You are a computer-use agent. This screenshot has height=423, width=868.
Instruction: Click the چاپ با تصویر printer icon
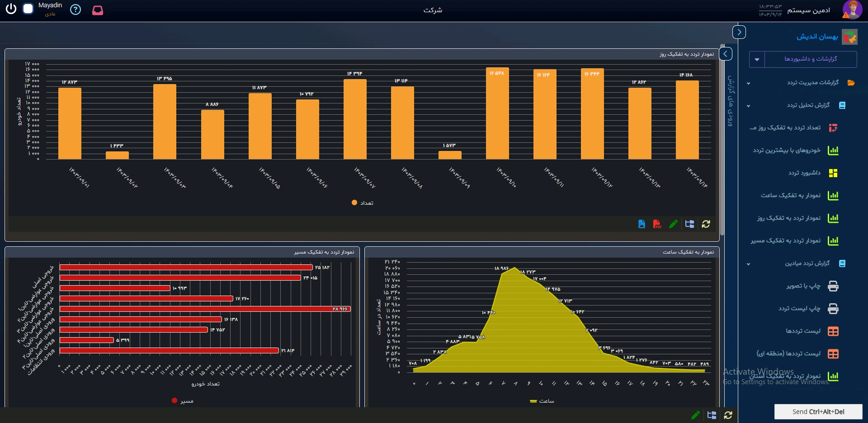point(833,286)
